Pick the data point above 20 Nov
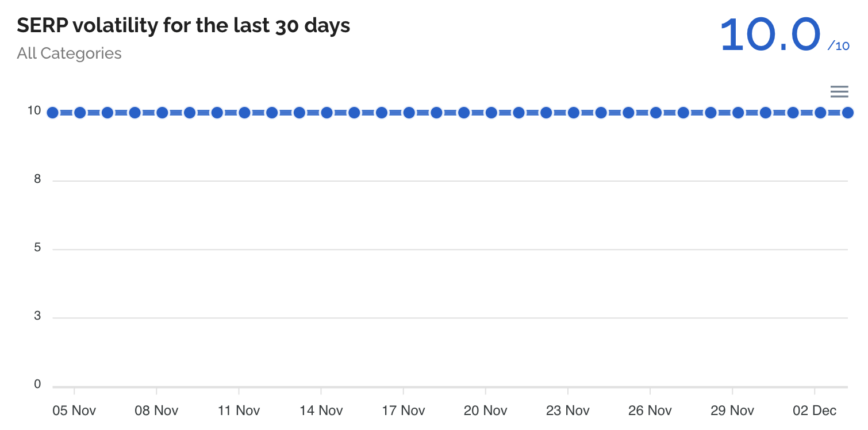Viewport: 868px width, 430px height. pyautogui.click(x=491, y=113)
